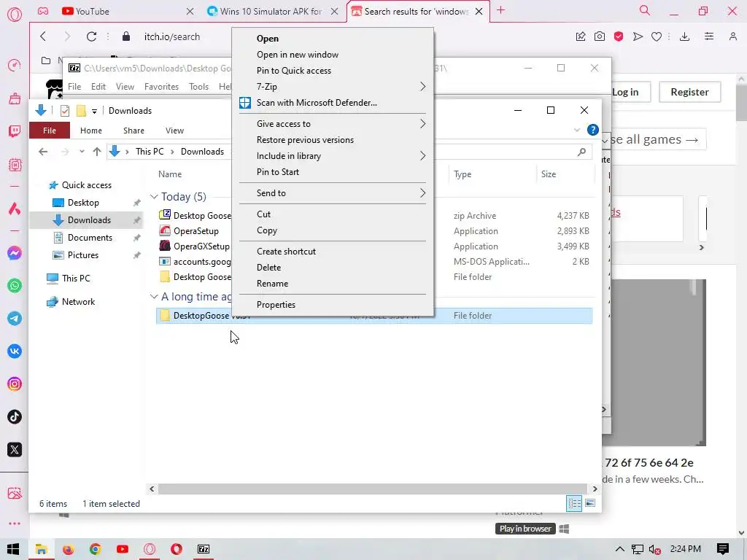Click the Register button on itch.io
This screenshot has height=560, width=747.
(689, 92)
